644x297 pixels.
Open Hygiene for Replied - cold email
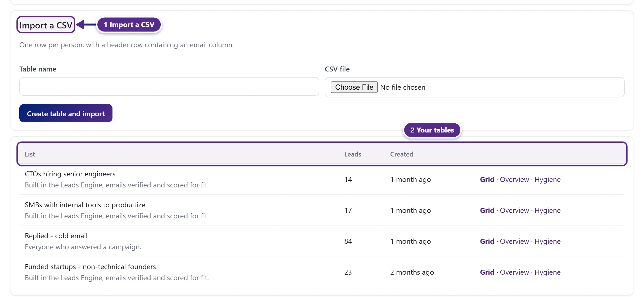click(548, 241)
